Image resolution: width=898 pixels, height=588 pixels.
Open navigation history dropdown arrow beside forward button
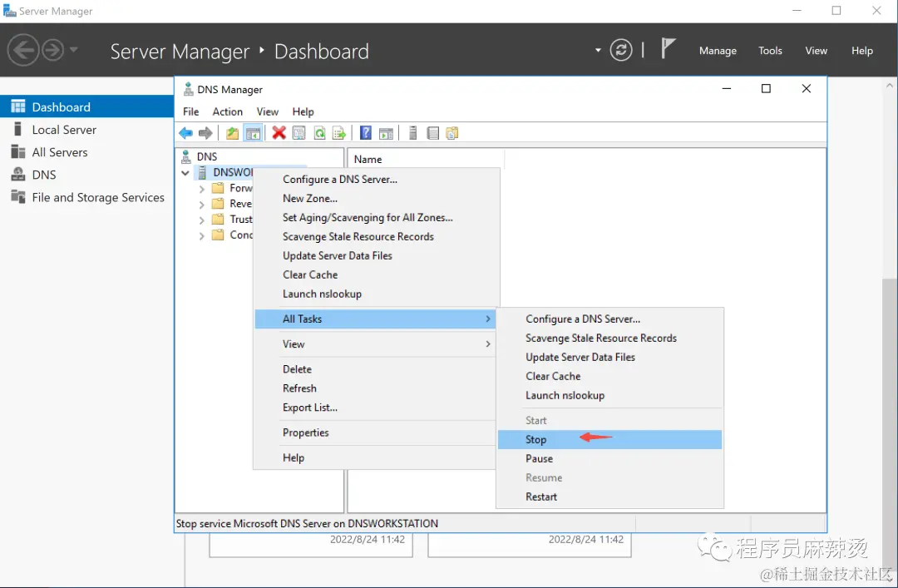(x=73, y=50)
